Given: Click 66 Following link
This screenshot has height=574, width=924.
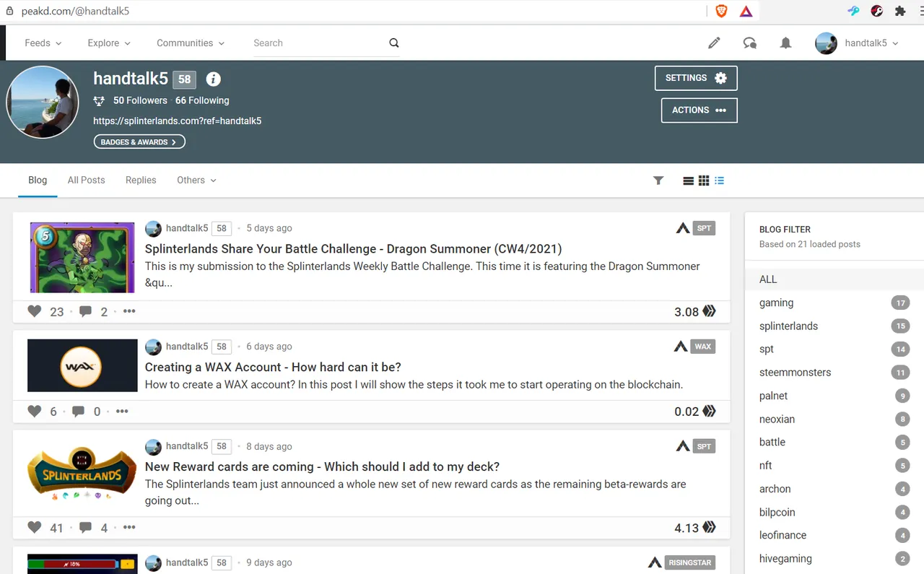Looking at the screenshot, I should [202, 101].
